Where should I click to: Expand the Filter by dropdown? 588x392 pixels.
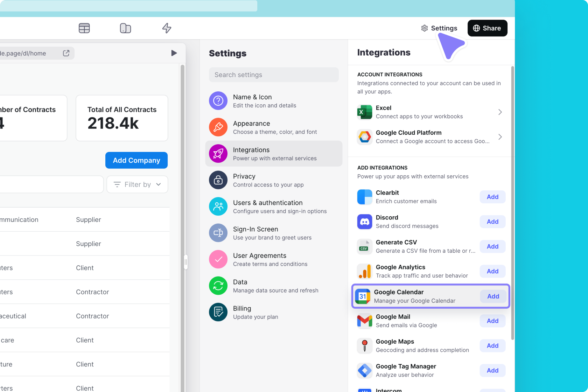click(137, 184)
